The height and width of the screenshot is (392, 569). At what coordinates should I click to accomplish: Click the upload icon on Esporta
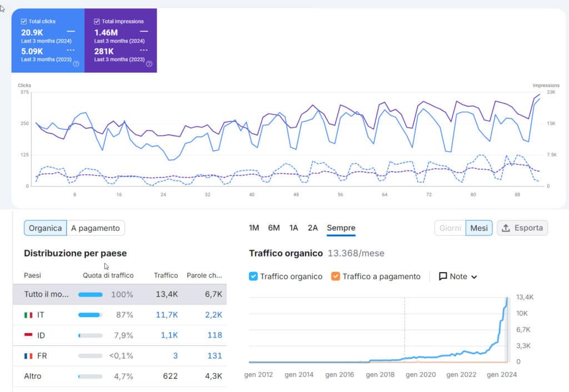tap(506, 228)
